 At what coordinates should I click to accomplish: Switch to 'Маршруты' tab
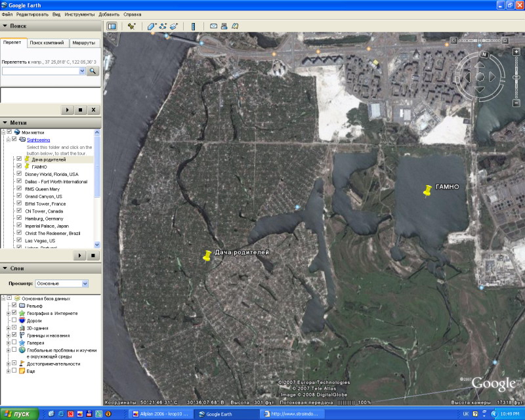84,43
